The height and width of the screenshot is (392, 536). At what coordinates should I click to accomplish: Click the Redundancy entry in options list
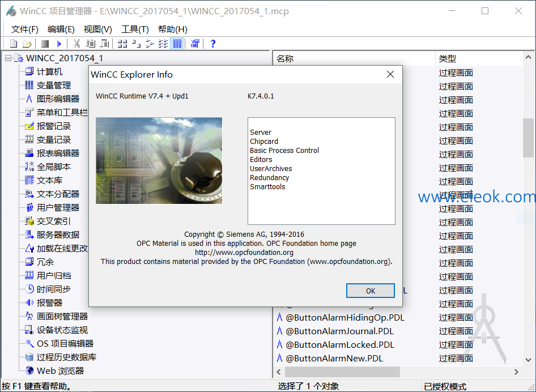point(269,178)
